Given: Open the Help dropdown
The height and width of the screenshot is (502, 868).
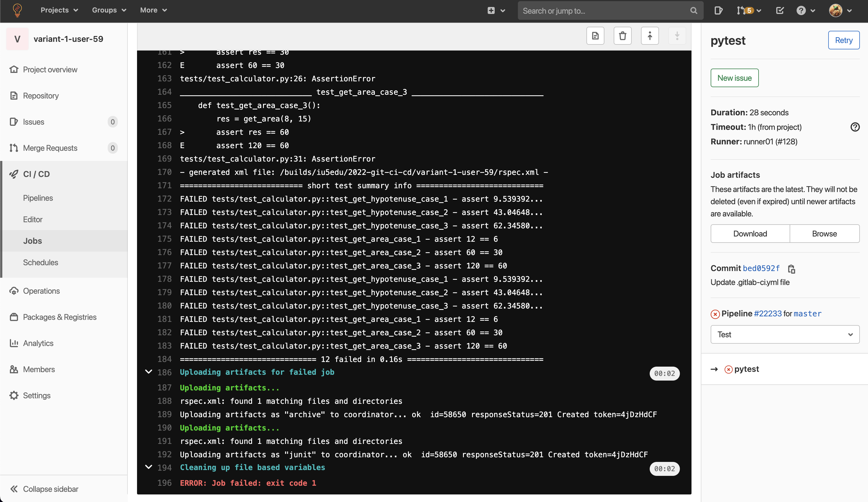Looking at the screenshot, I should tap(806, 11).
